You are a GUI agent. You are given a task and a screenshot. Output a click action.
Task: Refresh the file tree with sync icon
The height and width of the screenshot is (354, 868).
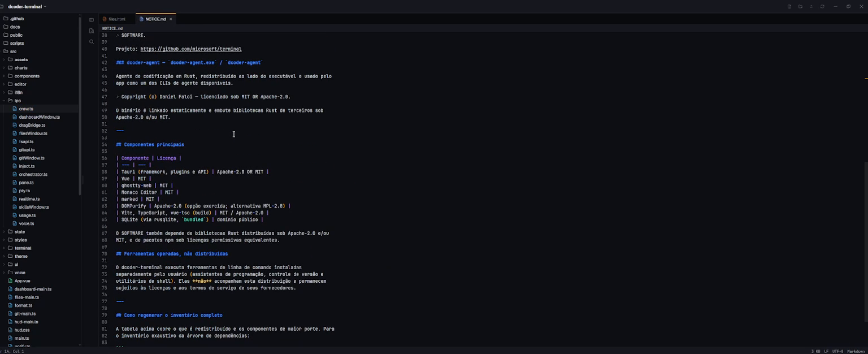pyautogui.click(x=822, y=7)
